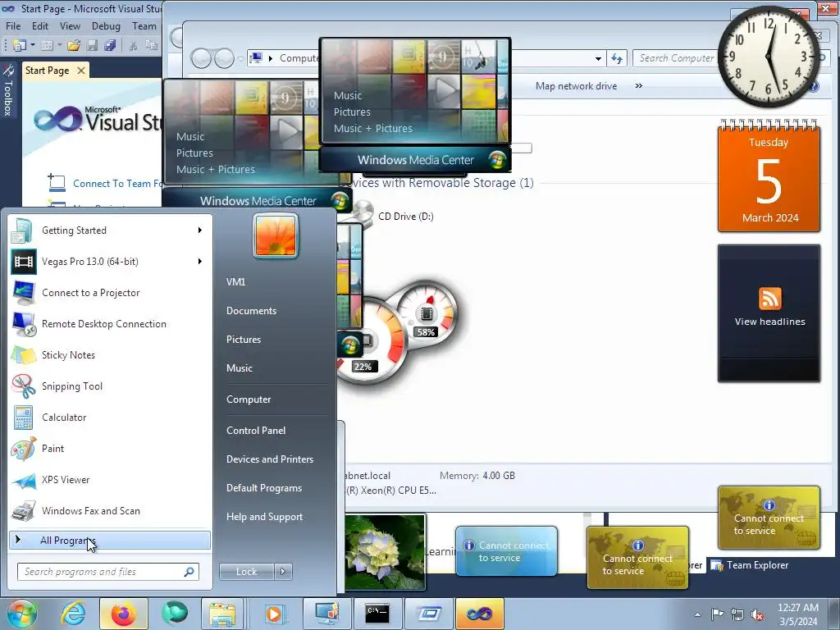Viewport: 840px width, 630px height.
Task: Open Computer from Start menu
Action: 249,399
